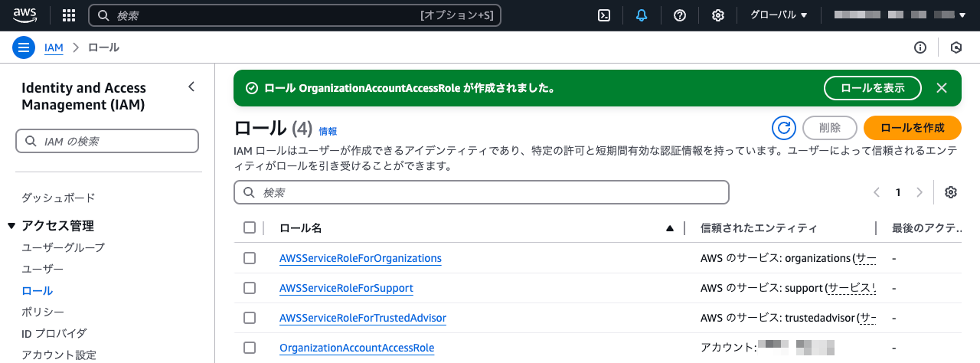Dismiss the green success banner
980x363 pixels.
[x=942, y=88]
